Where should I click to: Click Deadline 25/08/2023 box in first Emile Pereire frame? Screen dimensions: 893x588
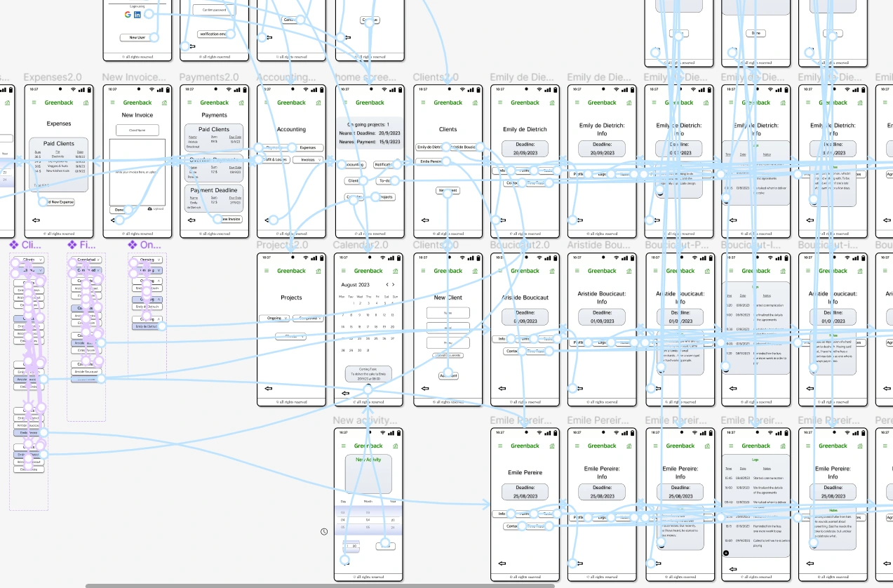tap(525, 492)
